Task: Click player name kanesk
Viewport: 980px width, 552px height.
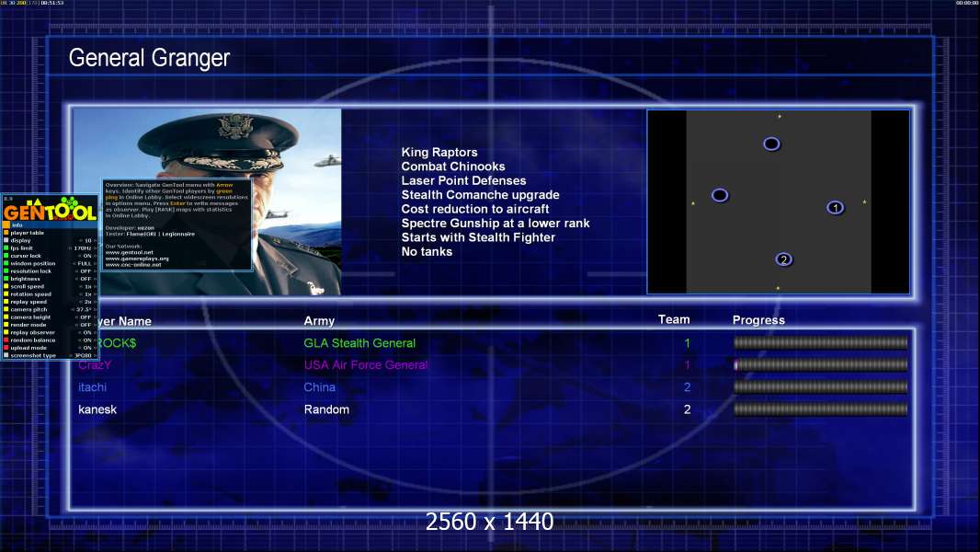Action: [97, 409]
